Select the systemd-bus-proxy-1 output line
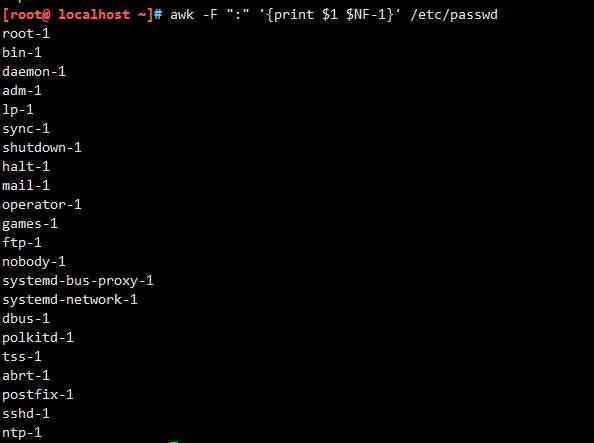 [x=78, y=281]
